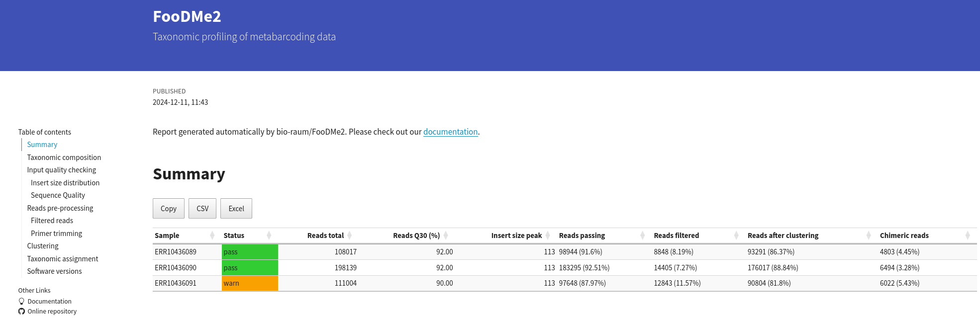Click the sort arrows on Sample column
Viewport: 980px width, 318px height.
pyautogui.click(x=212, y=236)
